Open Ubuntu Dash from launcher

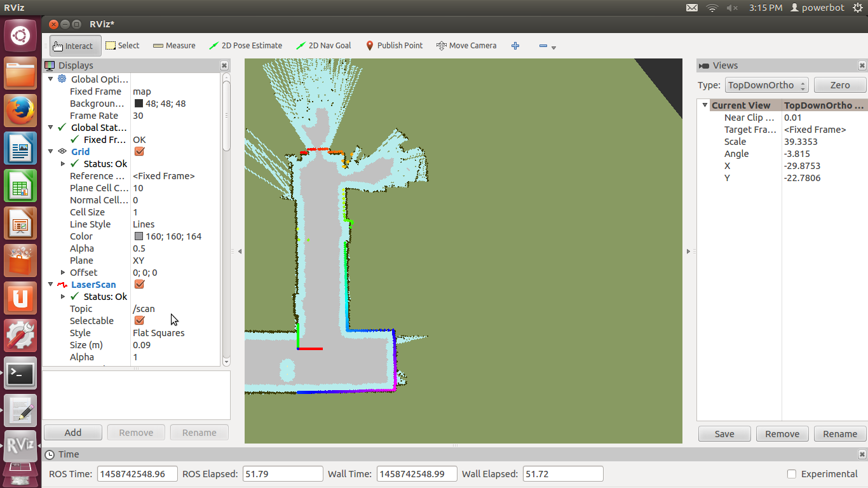tap(20, 35)
